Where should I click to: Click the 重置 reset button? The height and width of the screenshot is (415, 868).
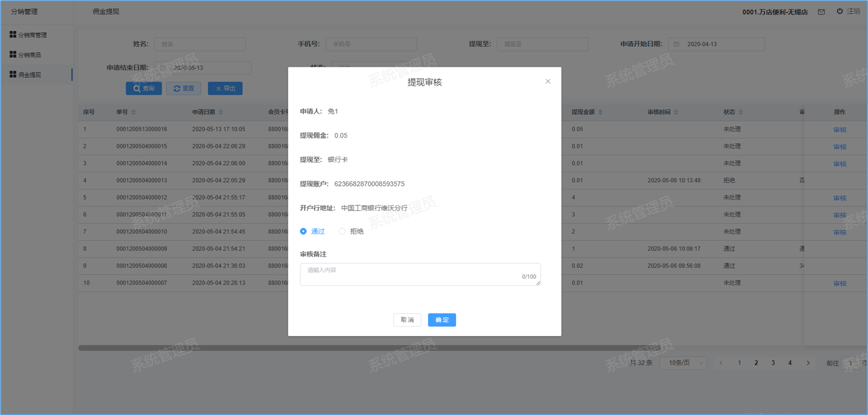click(x=184, y=88)
